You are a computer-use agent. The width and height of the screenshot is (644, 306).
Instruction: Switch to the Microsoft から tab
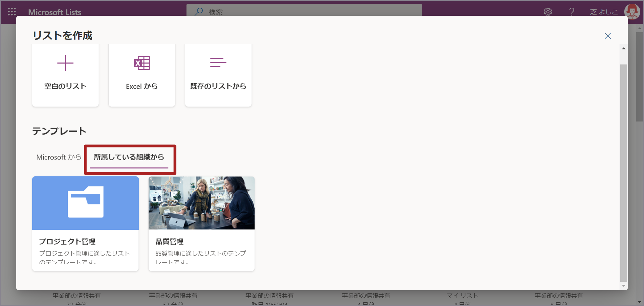(x=59, y=157)
